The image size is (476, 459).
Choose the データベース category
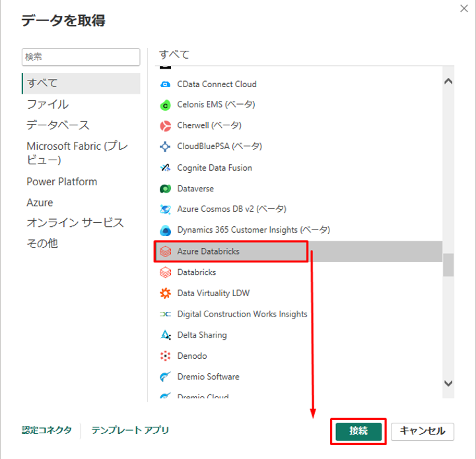[x=57, y=125]
